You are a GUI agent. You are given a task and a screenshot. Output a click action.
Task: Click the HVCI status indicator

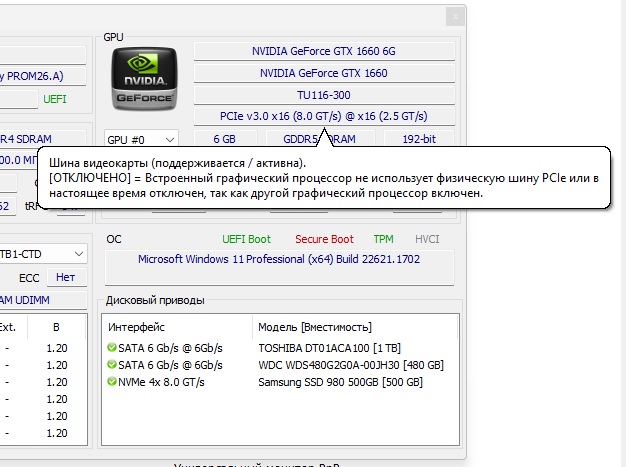pyautogui.click(x=427, y=239)
